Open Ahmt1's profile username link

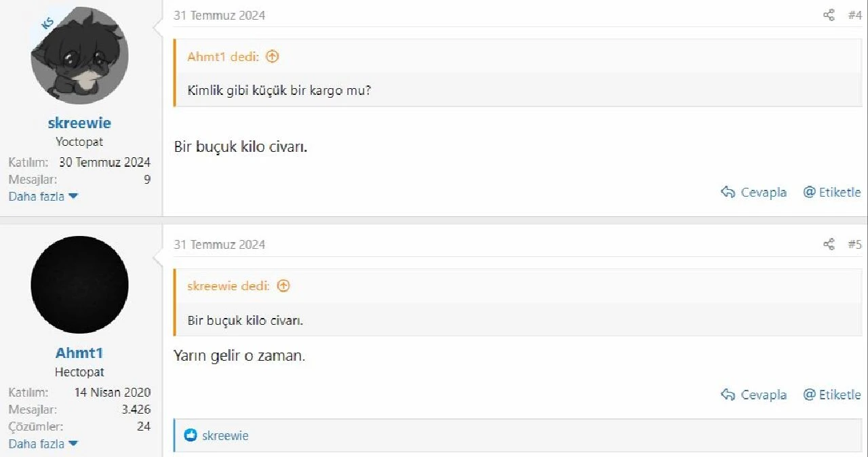79,353
